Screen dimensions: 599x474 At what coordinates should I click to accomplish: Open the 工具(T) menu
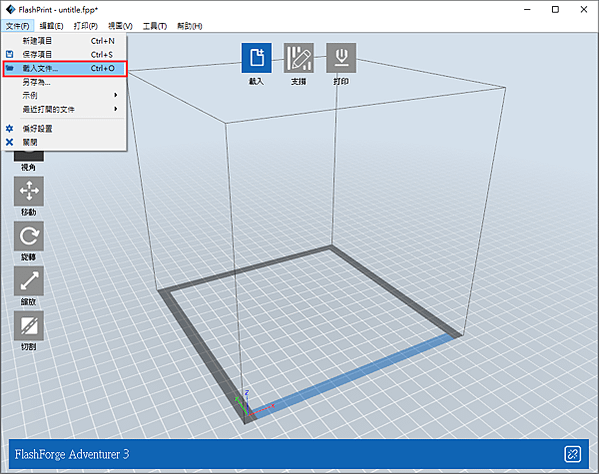[155, 26]
